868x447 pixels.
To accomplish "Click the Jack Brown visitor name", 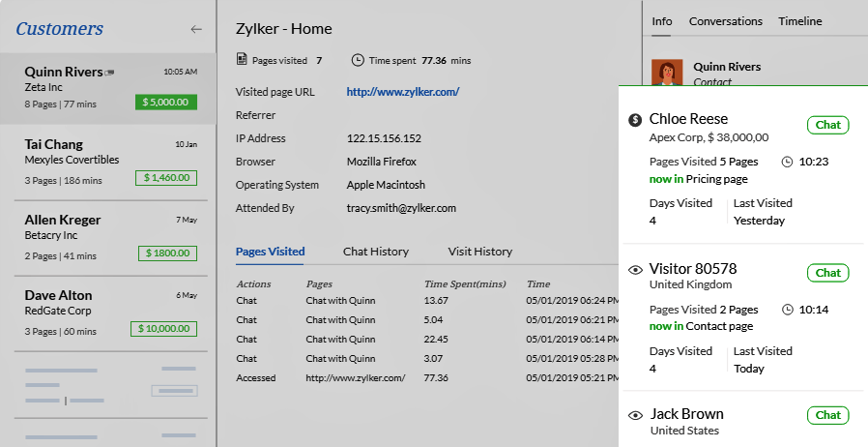I will pos(686,414).
